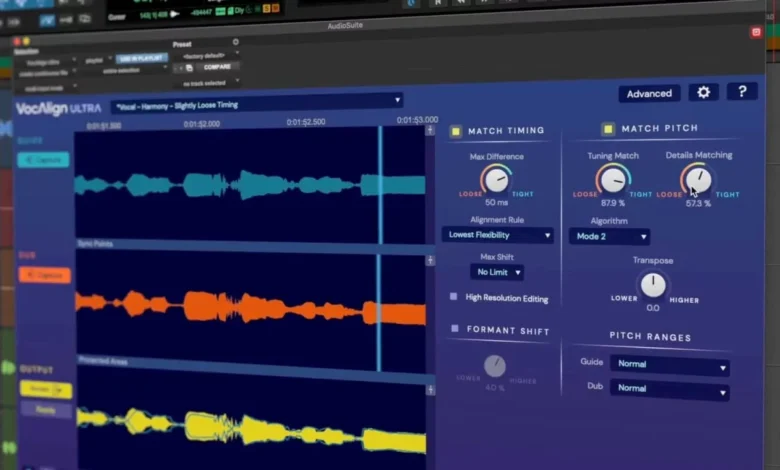Click the 57.3 % Details Matching value
The image size is (780, 470).
tap(698, 203)
